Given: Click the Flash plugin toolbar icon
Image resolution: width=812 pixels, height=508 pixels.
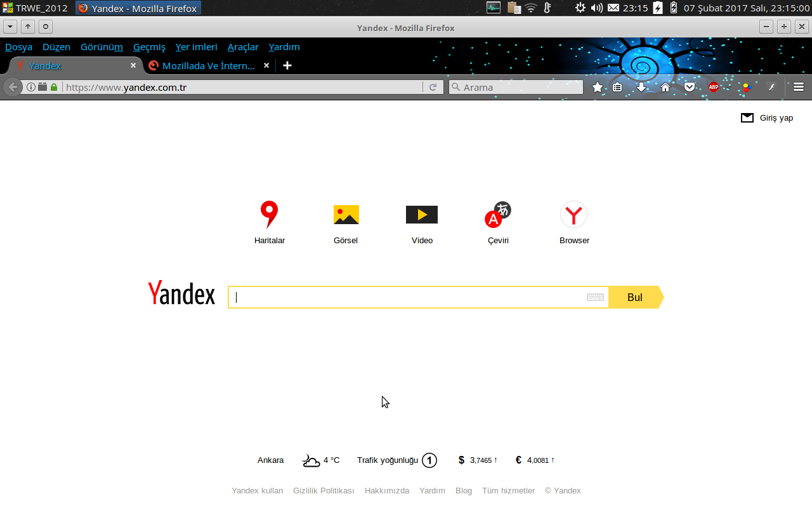Looking at the screenshot, I should pos(771,87).
